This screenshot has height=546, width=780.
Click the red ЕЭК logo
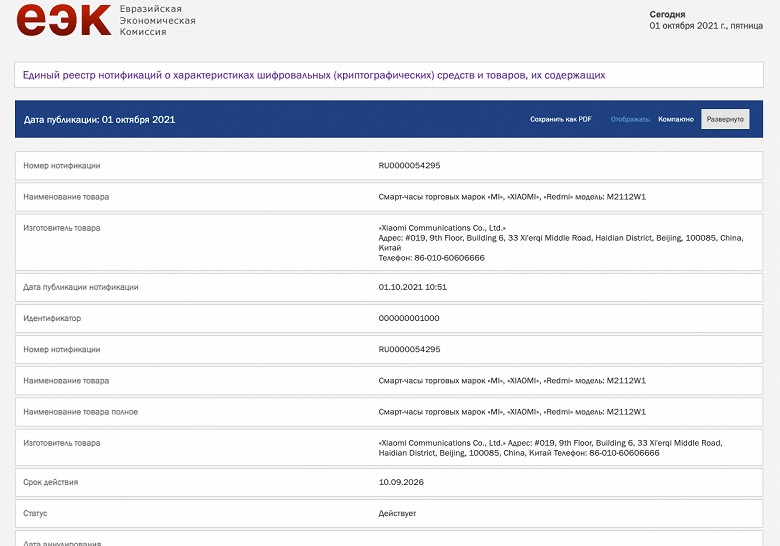click(64, 19)
